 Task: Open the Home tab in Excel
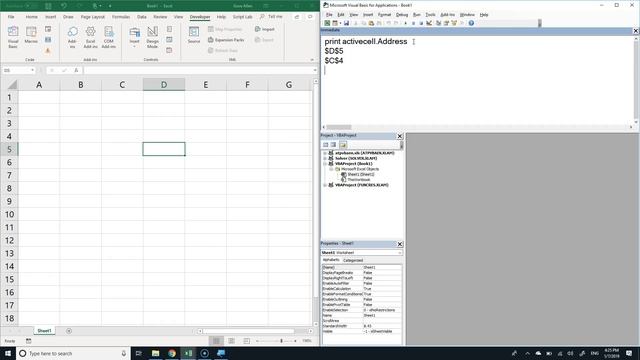tap(31, 17)
